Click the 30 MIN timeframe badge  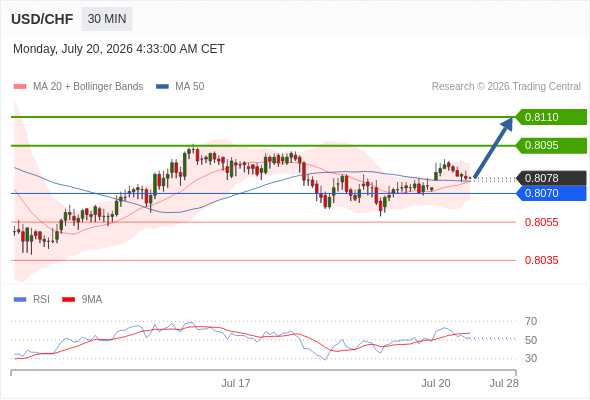click(107, 19)
